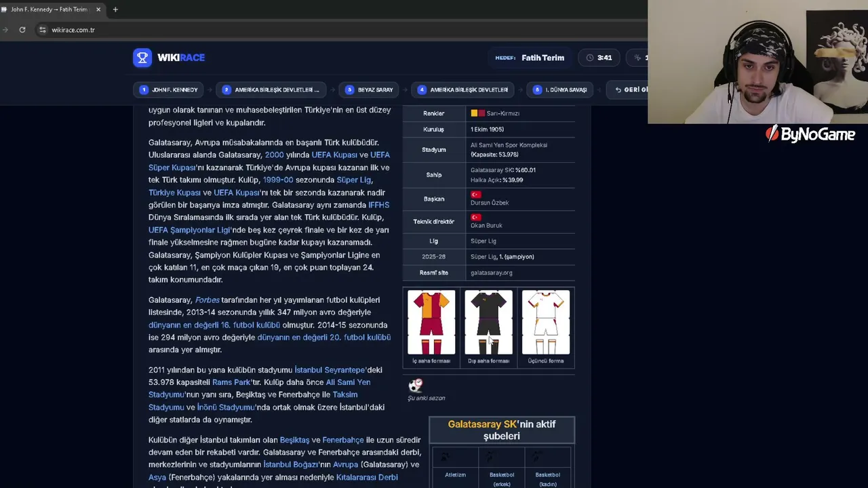Viewport: 868px width, 488px height.
Task: Click the Fatih Terim target label
Action: pos(542,58)
